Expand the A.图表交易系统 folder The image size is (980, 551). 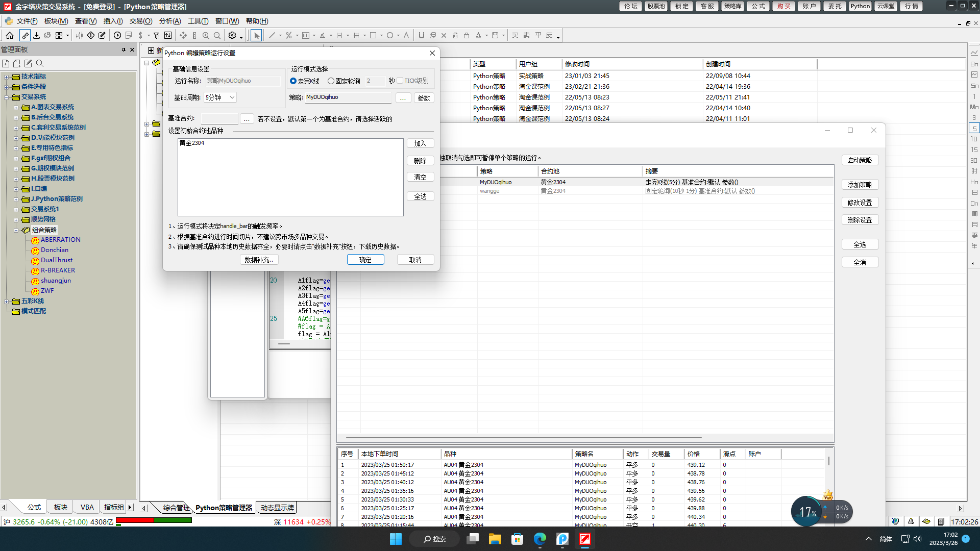(16, 108)
